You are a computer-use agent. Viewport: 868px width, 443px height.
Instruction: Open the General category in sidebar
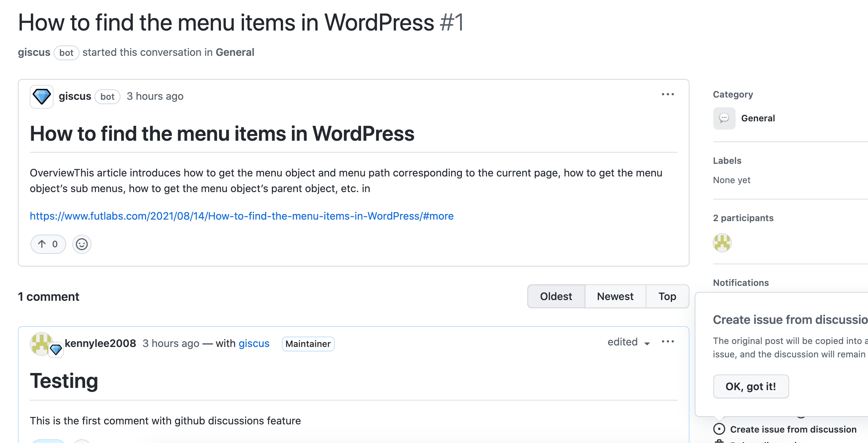pyautogui.click(x=758, y=118)
